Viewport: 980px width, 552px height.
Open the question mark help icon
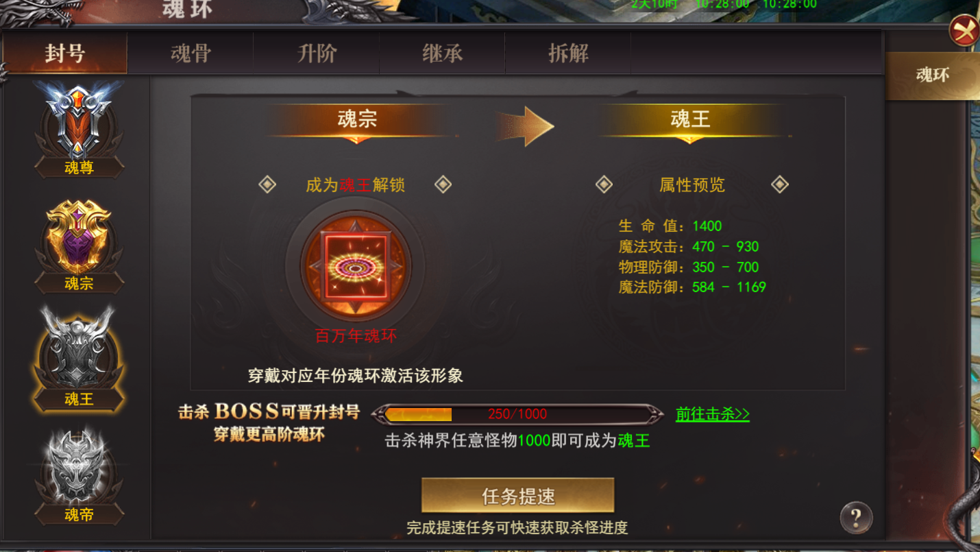pos(856,518)
